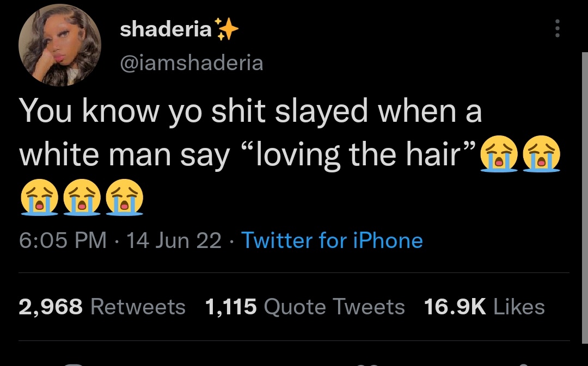Click the 6:05 PM timestamp
Image resolution: width=588 pixels, height=366 pixels.
pos(63,240)
